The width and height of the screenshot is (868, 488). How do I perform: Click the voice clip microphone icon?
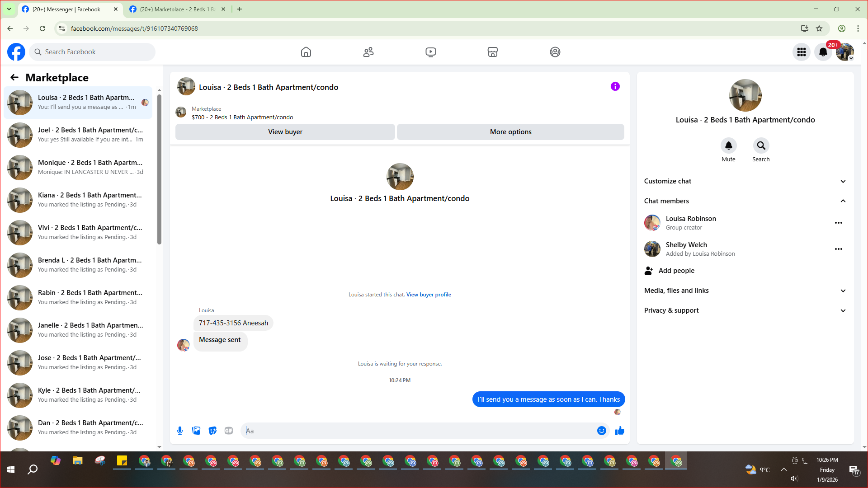[180, 431]
